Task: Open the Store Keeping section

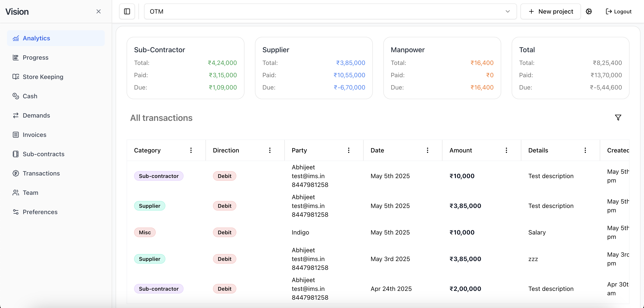Action: click(43, 77)
